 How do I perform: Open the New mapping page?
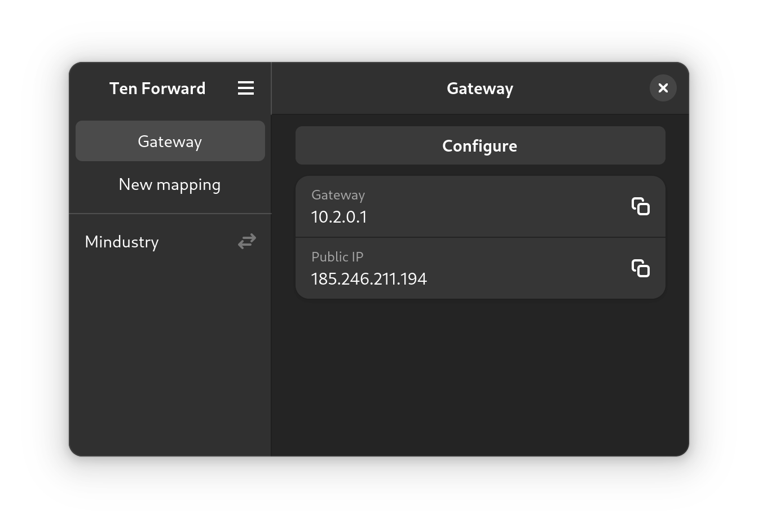coord(170,185)
